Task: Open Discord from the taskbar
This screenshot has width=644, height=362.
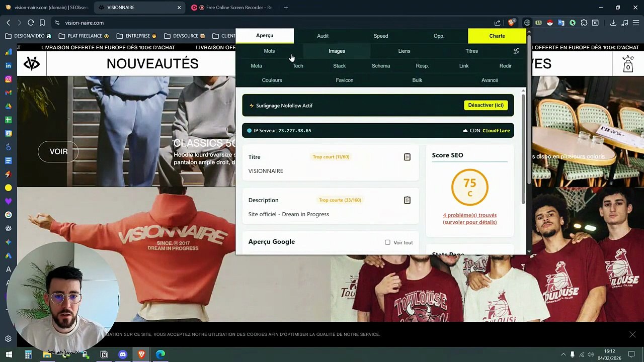Action: [123, 354]
